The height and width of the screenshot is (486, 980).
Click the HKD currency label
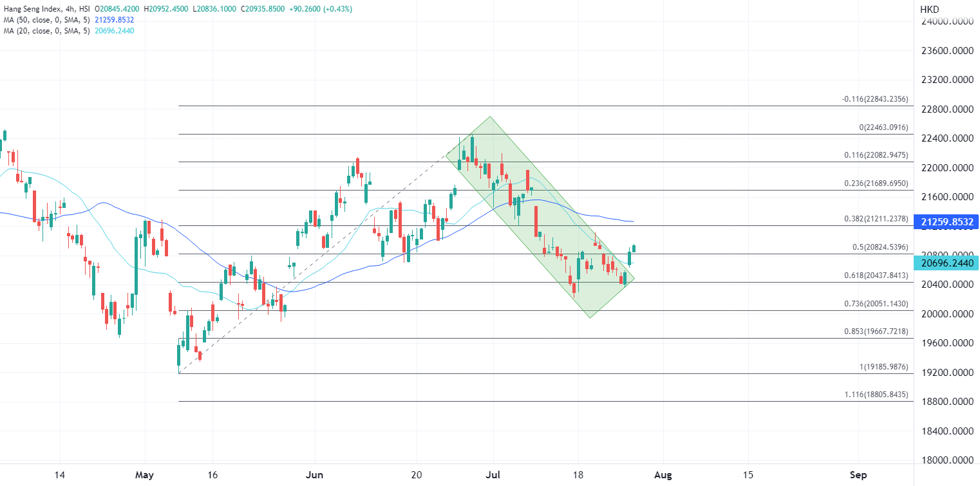(929, 10)
